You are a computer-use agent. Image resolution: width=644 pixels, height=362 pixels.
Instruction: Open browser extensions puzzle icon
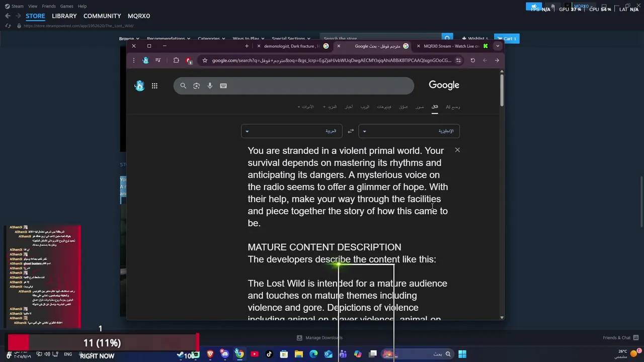click(x=176, y=60)
